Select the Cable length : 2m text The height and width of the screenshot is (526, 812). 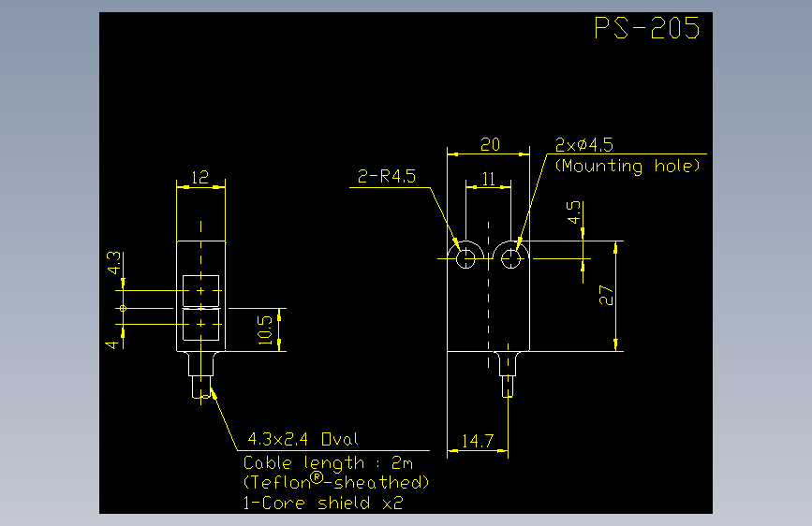328,462
